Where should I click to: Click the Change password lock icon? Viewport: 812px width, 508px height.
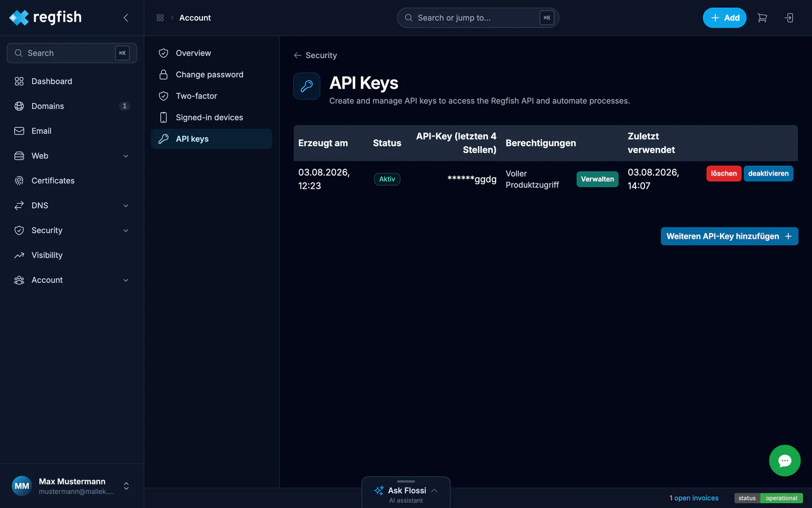(164, 75)
